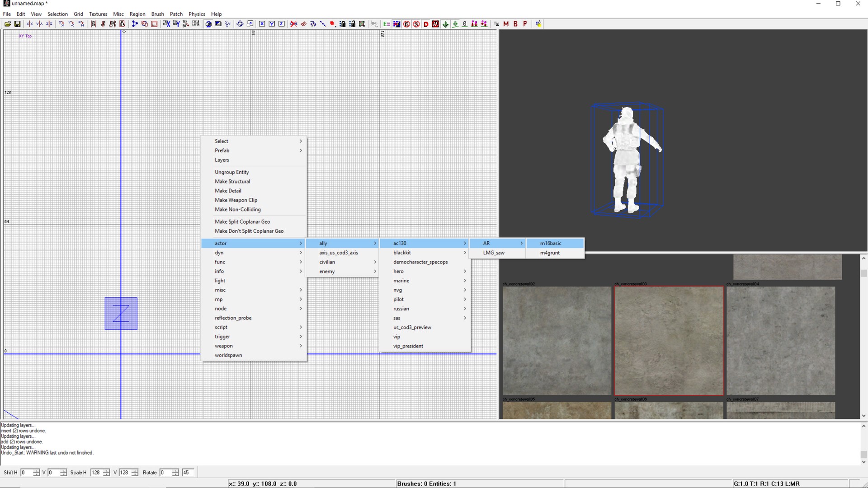This screenshot has height=488, width=868.
Task: Select the ch_concretewall02 texture swatch
Action: point(557,341)
